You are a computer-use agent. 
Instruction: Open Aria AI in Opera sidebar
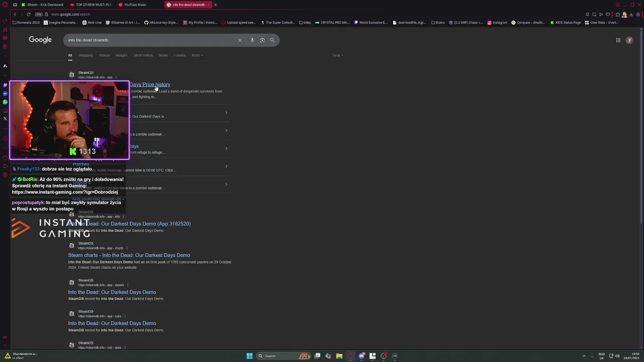tap(5, 65)
